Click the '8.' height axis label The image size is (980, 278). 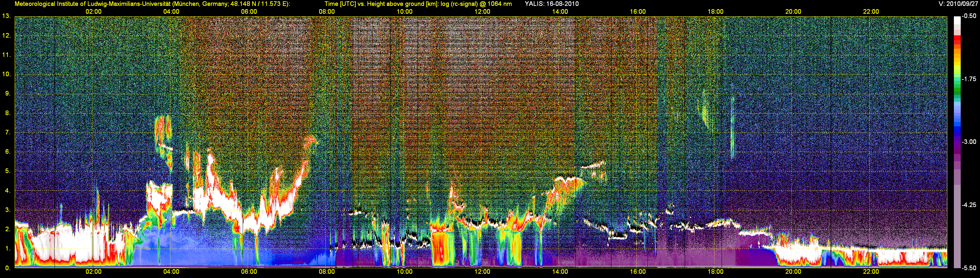(x=8, y=113)
